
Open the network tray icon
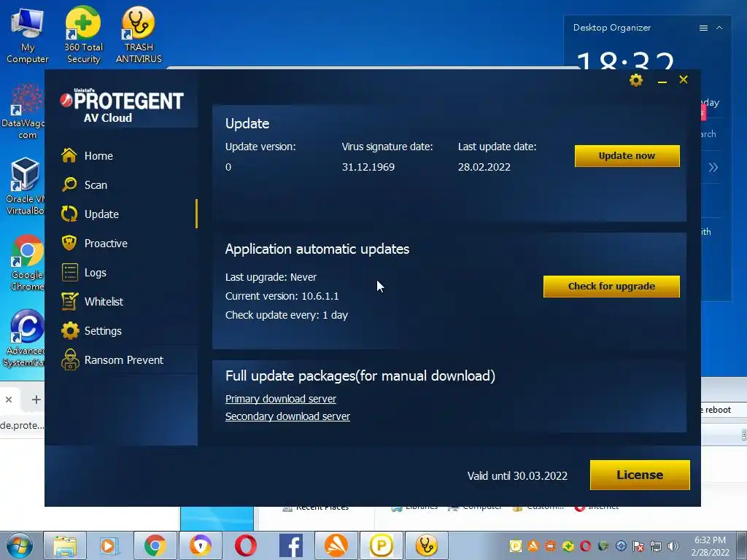656,545
